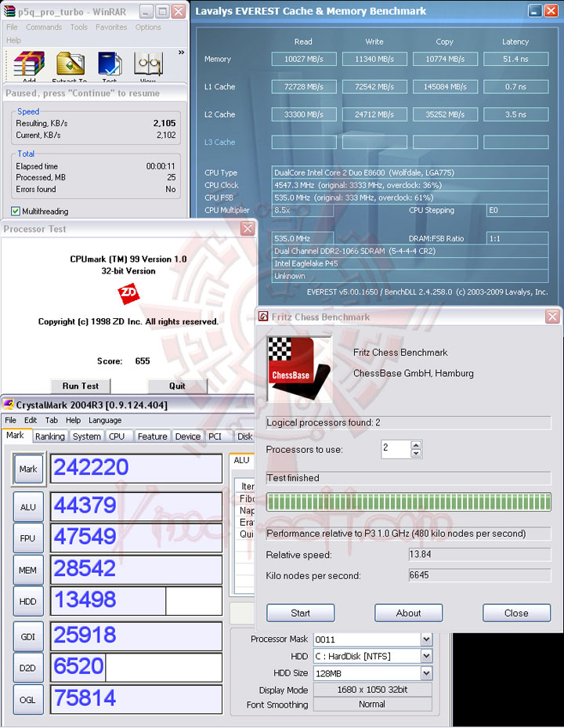This screenshot has width=564, height=728.
Task: Run the ALU benchmark button
Action: point(28,507)
